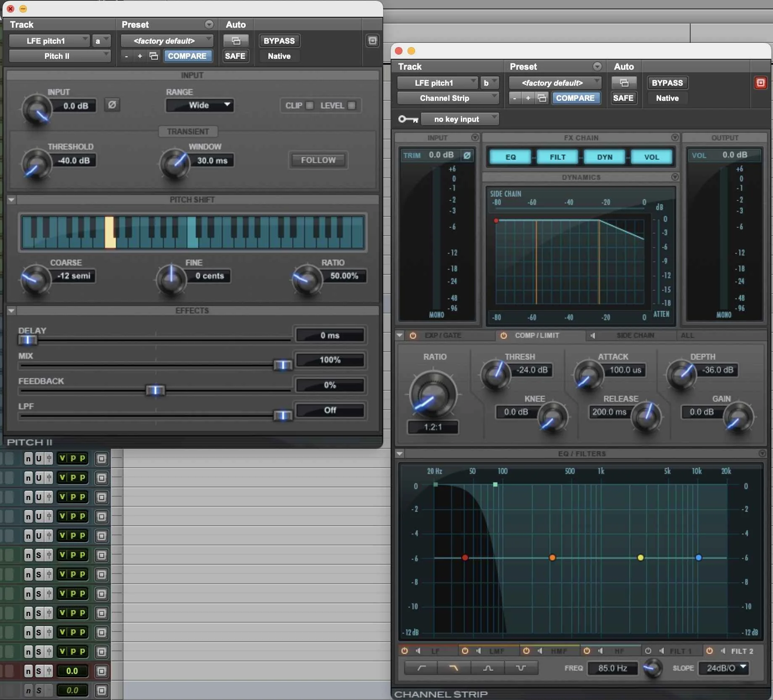Enable the FILT 1 power toggle
This screenshot has width=773, height=700.
[648, 651]
